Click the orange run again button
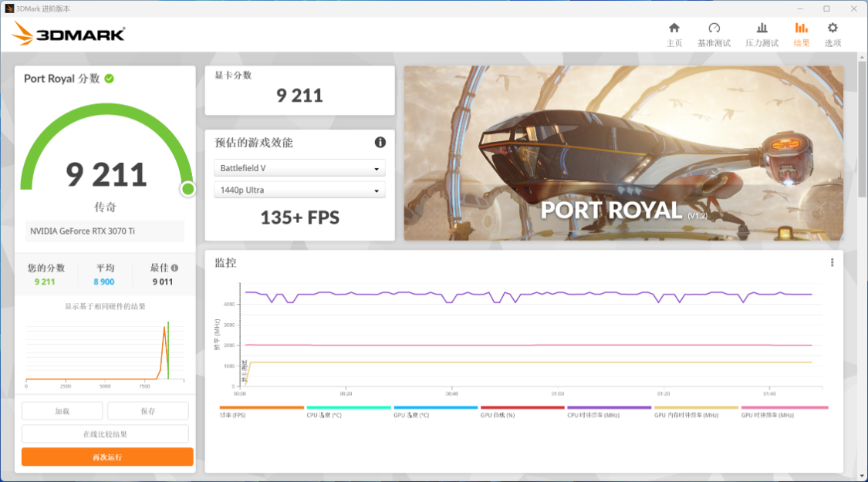868x482 pixels. [x=107, y=457]
